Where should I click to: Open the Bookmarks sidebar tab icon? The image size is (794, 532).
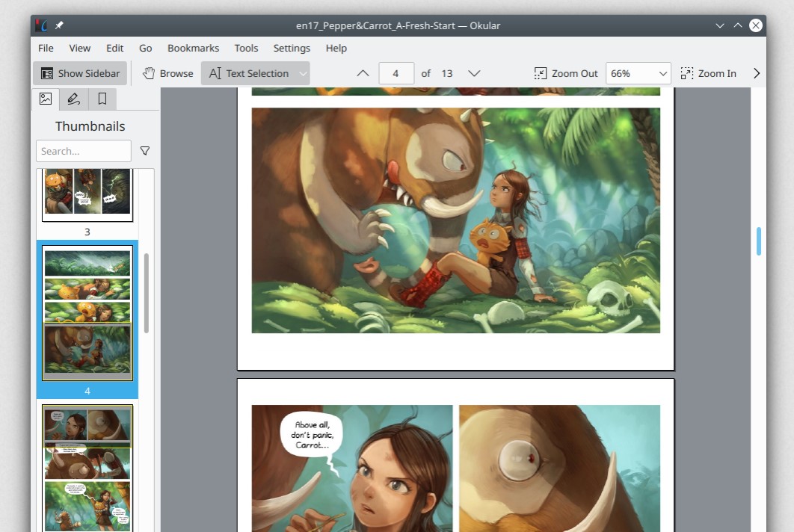pos(102,99)
